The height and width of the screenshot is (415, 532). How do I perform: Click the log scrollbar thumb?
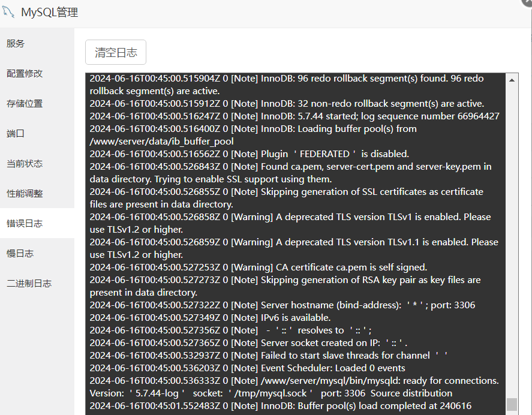[x=512, y=404]
